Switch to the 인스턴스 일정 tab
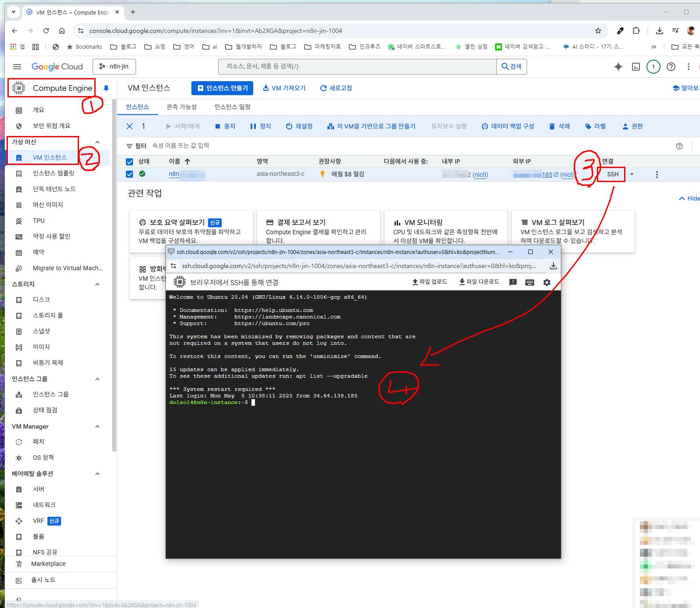Screen dimensions: 700x608 coord(232,107)
